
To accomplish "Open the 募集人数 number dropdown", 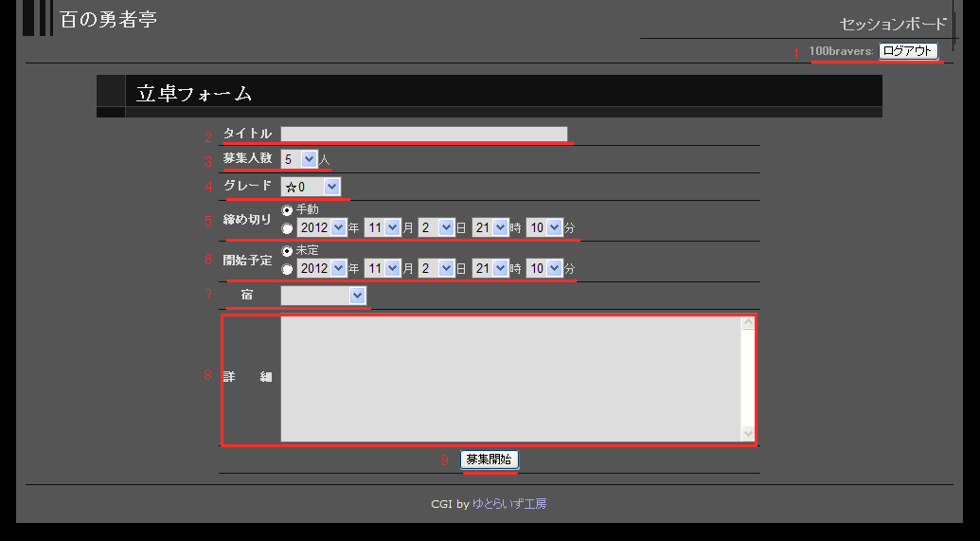I will (299, 159).
